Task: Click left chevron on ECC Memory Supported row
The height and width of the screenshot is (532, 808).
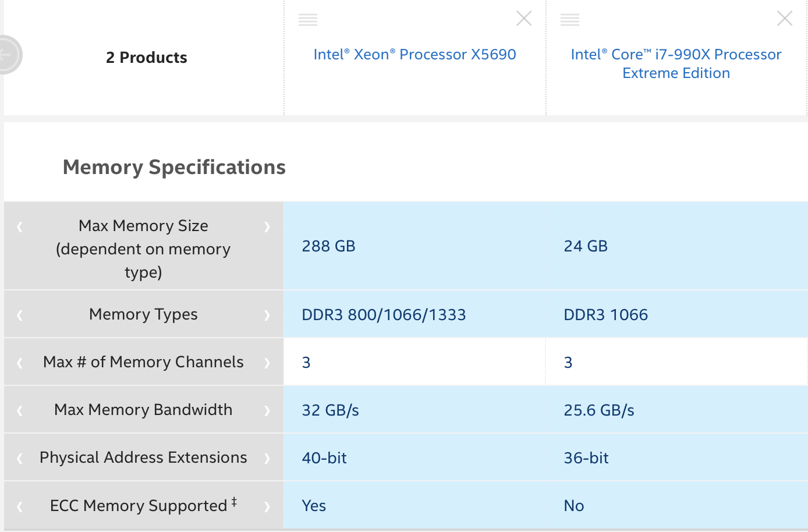Action: pos(20,506)
